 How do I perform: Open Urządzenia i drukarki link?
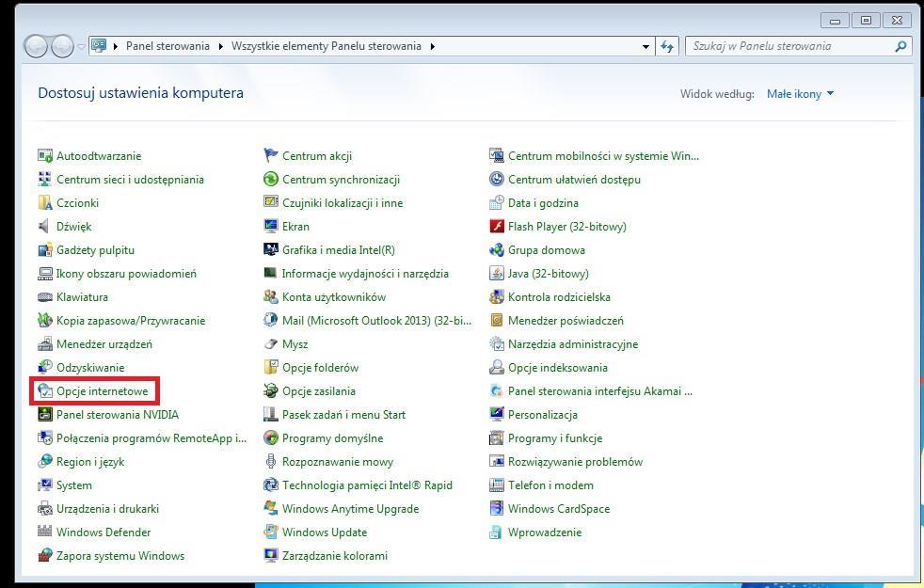pyautogui.click(x=108, y=509)
